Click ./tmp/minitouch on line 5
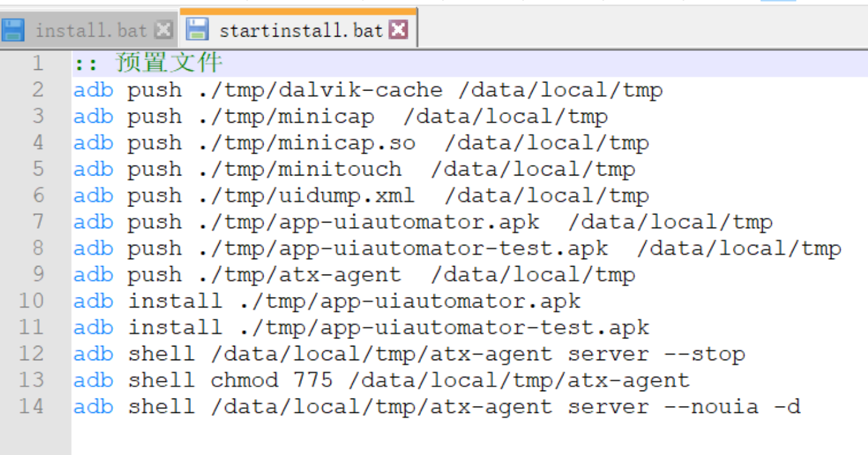868x455 pixels. point(300,169)
